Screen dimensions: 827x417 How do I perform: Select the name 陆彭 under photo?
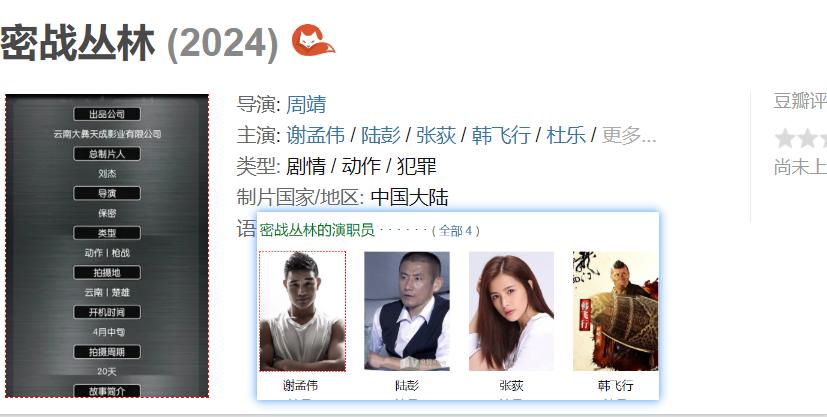coord(407,385)
